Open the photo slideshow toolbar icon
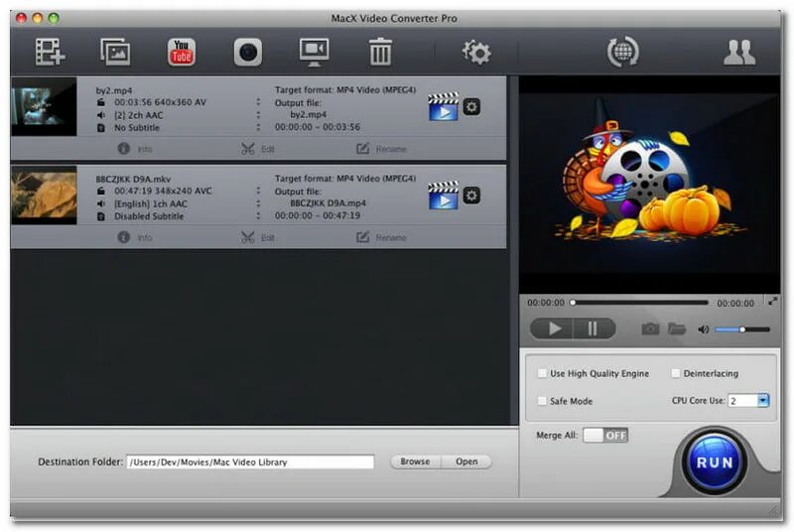794x532 pixels. click(115, 52)
